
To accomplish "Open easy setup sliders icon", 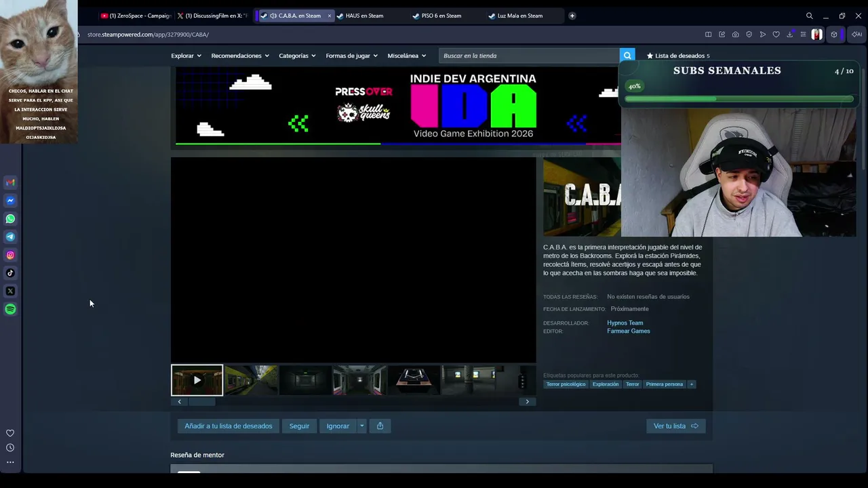I will click(803, 35).
